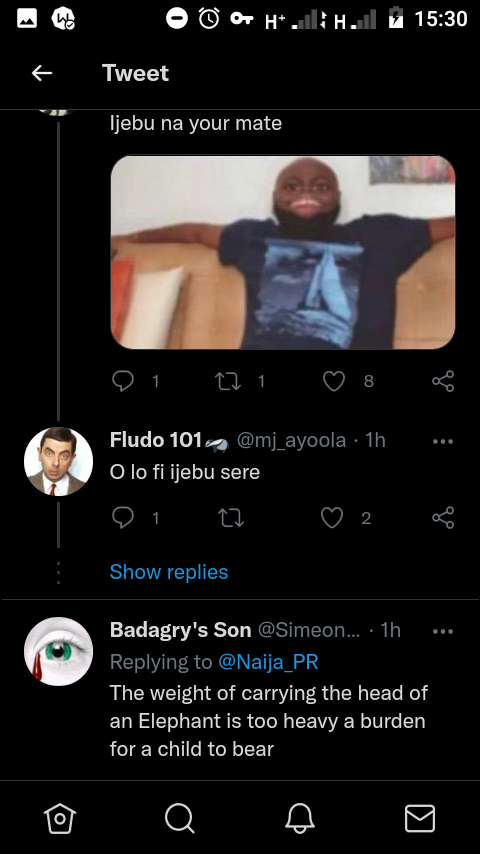Retweet the Ijebu na your mate tweet
This screenshot has height=854, width=480.
pos(228,381)
